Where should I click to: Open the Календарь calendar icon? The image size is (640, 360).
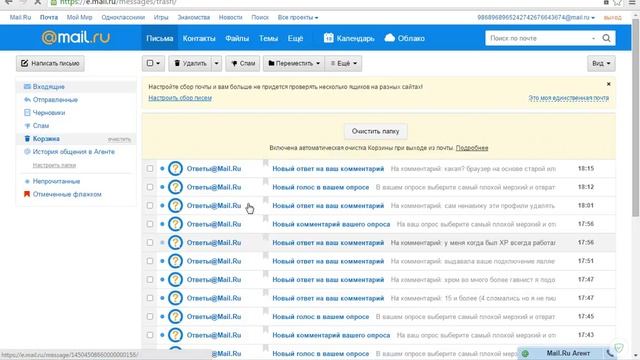click(x=329, y=38)
